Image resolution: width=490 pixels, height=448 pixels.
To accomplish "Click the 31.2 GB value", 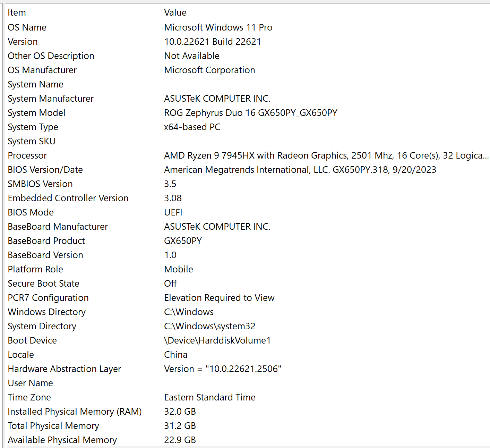I will click(180, 426).
